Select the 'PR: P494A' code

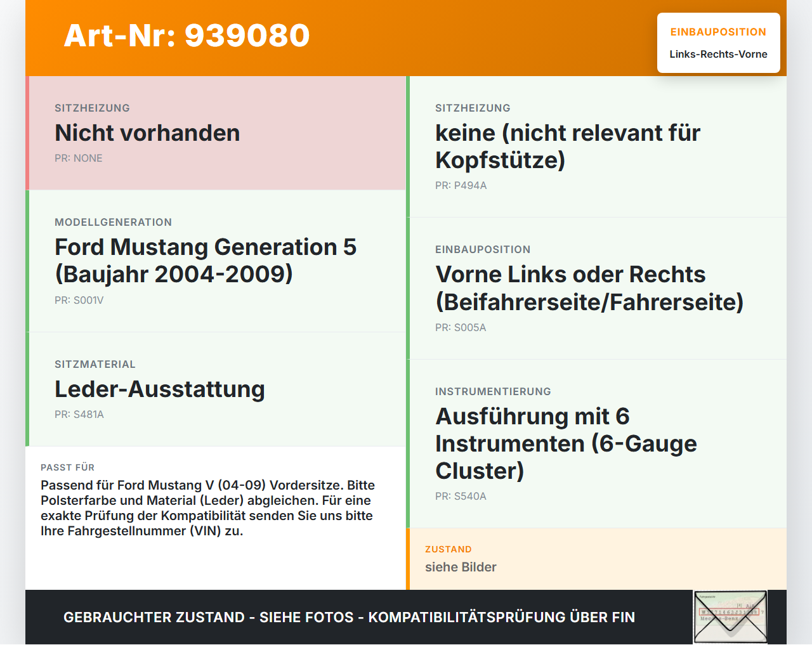(x=461, y=186)
